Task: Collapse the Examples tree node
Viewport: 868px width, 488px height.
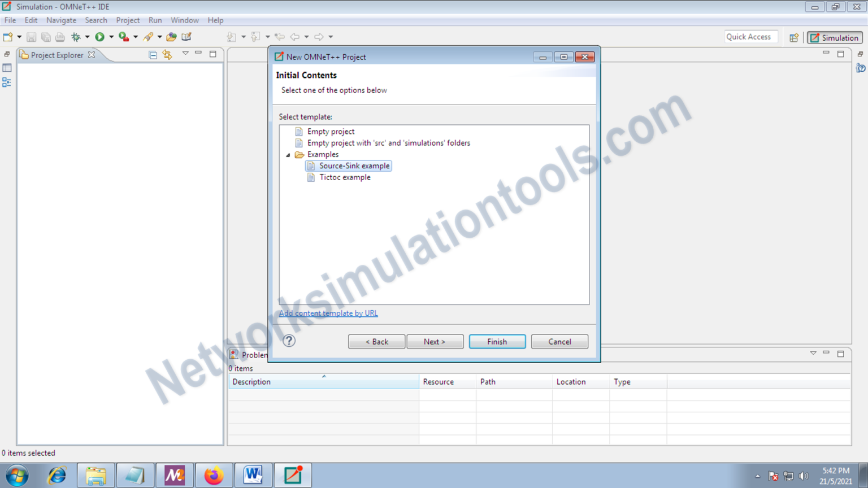Action: [x=288, y=154]
